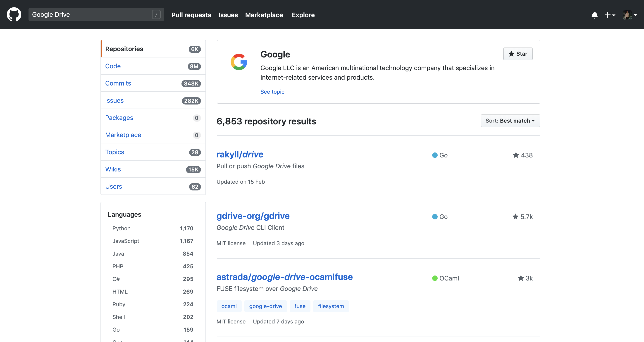Filter results by Ruby language
This screenshot has width=644, height=342.
(153, 304)
